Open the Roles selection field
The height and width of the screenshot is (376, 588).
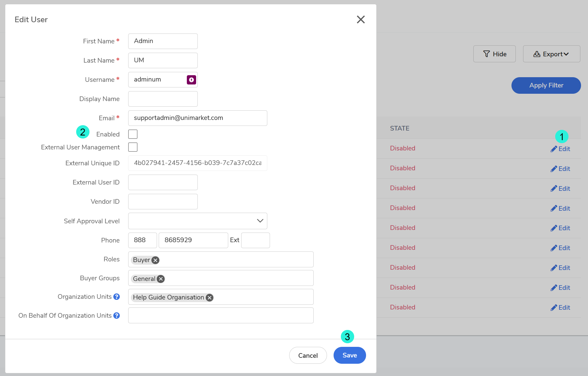[235, 260]
